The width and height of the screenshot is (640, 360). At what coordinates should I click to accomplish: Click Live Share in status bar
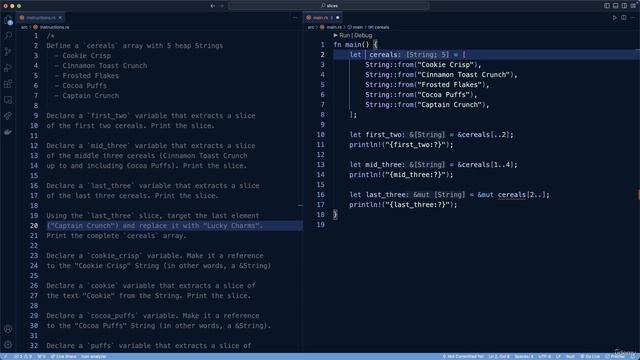click(63, 356)
